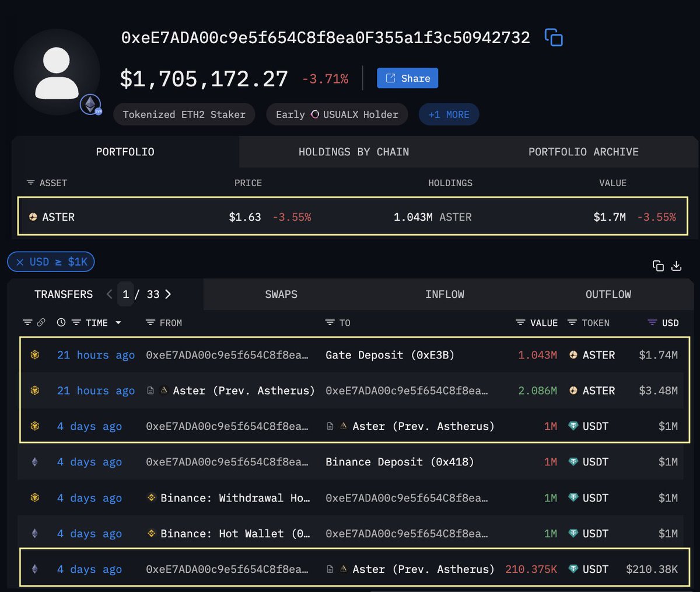This screenshot has width=700, height=592.
Task: Copy the wallet address with the copy icon
Action: tap(554, 37)
